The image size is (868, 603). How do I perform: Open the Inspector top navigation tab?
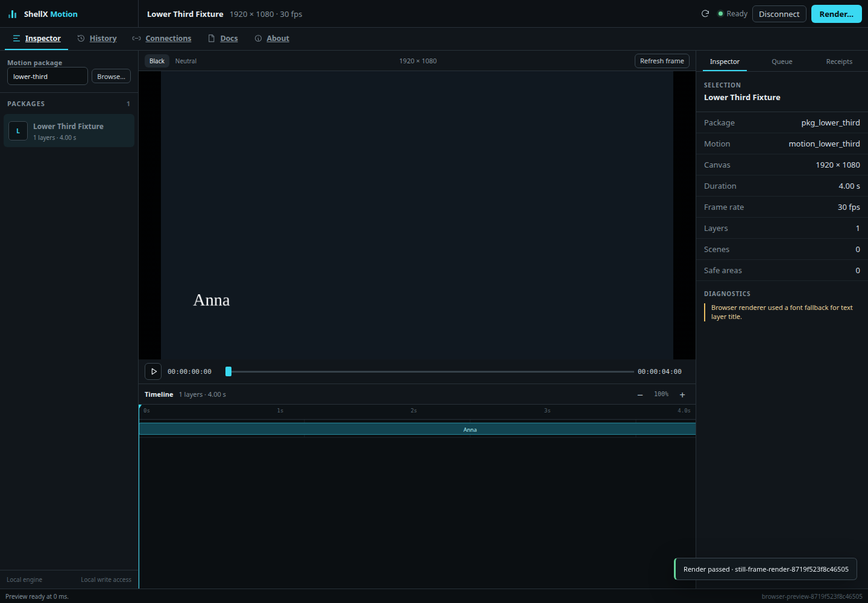tap(37, 38)
